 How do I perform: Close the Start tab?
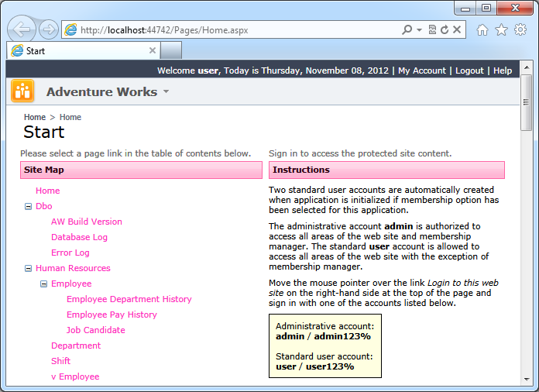(153, 51)
